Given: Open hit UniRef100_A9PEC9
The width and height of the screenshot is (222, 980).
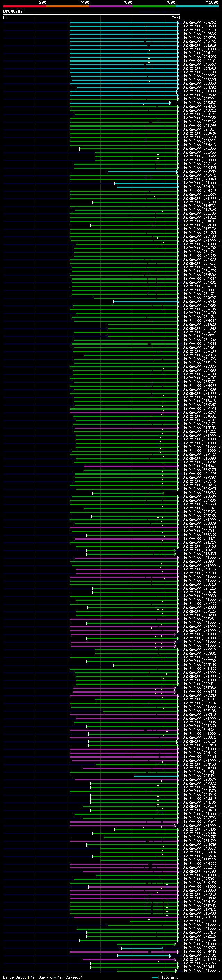Looking at the screenshot, I should click(199, 30).
